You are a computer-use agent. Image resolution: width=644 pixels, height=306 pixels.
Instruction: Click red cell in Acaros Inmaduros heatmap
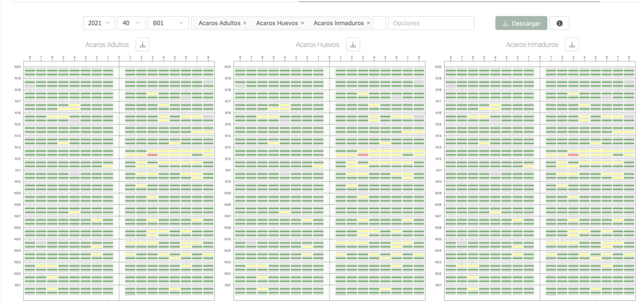(573, 155)
